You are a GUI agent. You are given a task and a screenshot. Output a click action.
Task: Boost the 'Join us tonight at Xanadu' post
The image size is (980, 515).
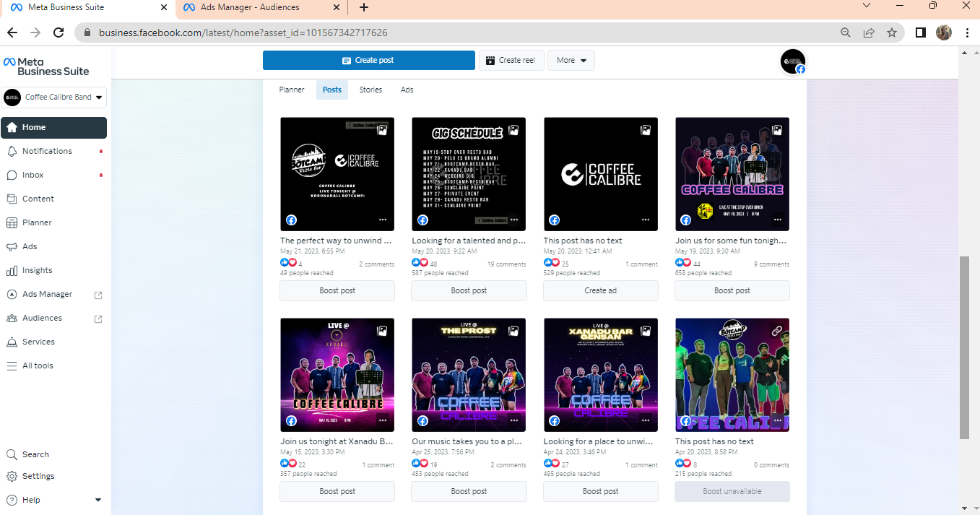tap(337, 491)
